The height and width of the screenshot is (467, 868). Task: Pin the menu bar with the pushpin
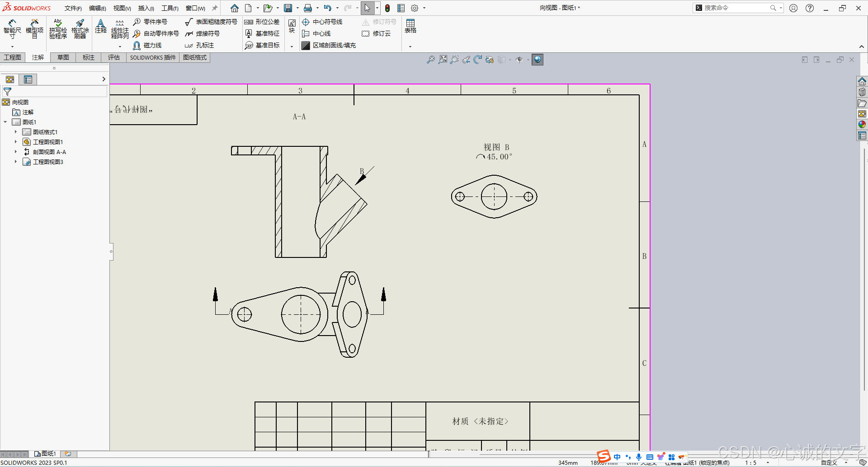(x=215, y=8)
